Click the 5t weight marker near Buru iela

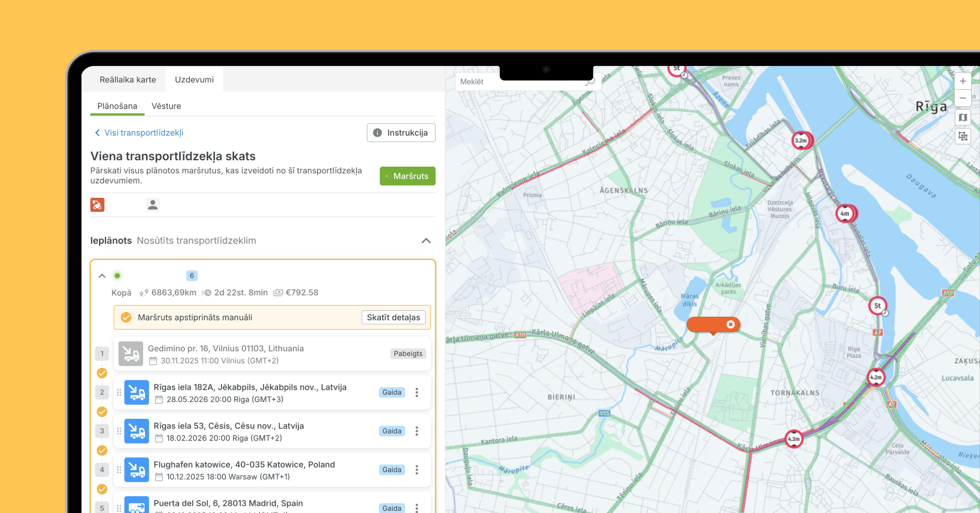point(878,306)
